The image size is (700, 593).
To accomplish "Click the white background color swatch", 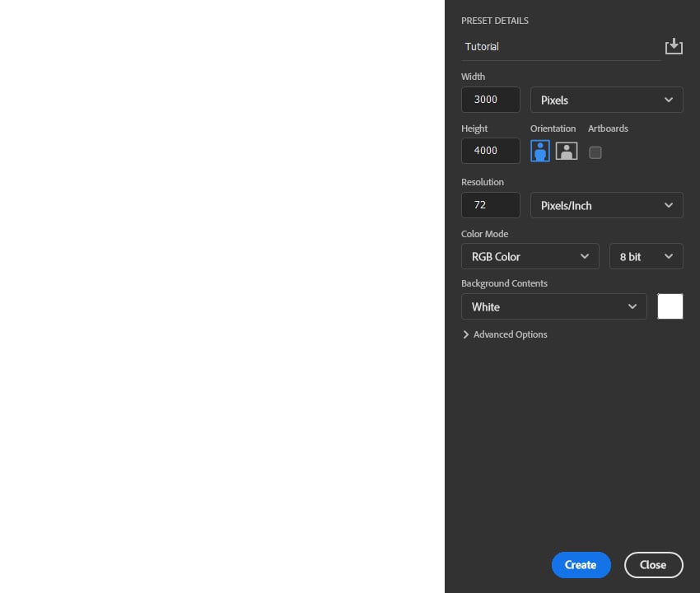I will (670, 306).
